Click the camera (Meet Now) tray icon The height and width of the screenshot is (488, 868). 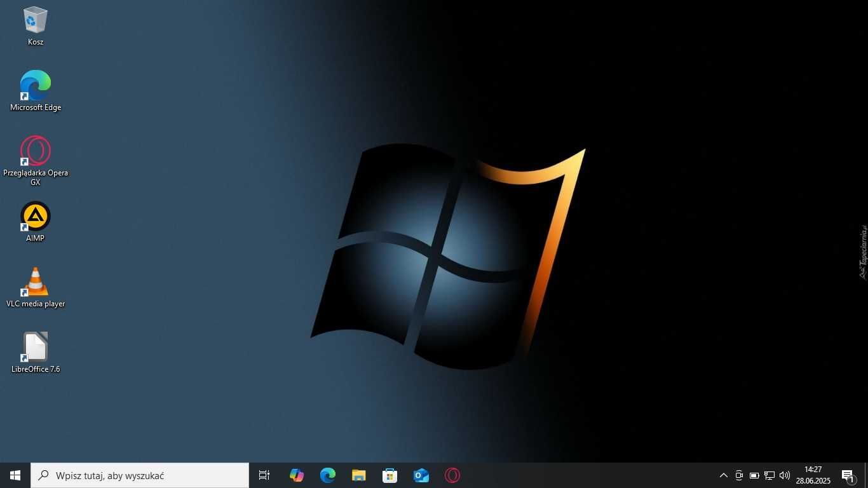(x=739, y=475)
